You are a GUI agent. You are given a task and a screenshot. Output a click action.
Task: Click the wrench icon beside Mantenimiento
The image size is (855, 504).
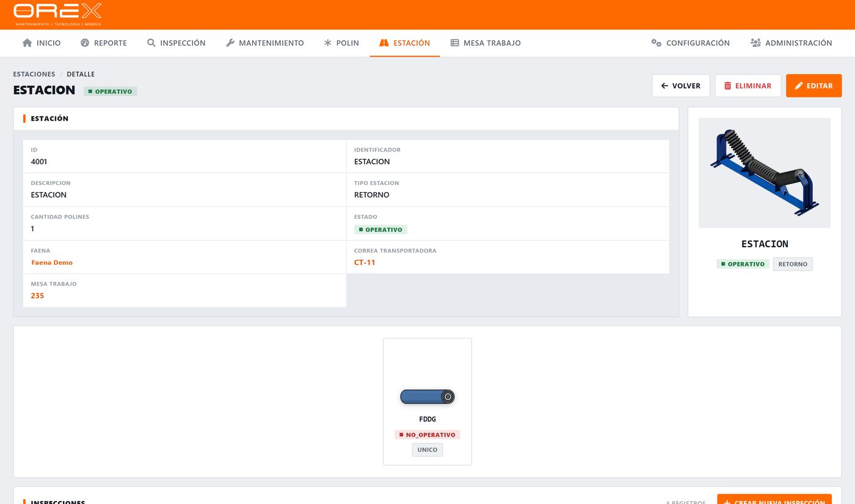pos(230,43)
